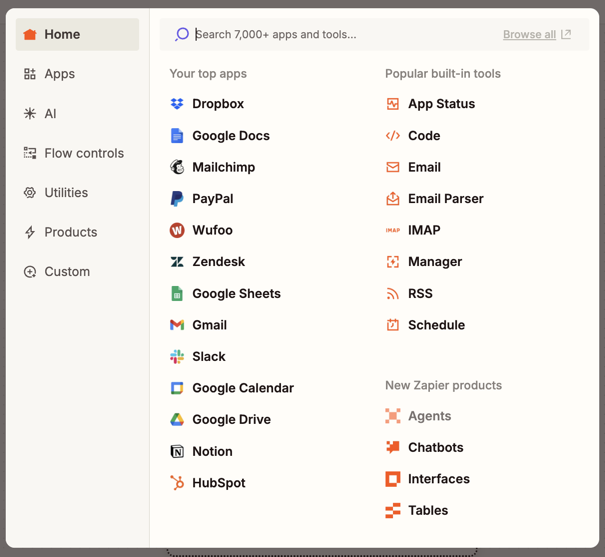The width and height of the screenshot is (605, 557).
Task: Select the App Status label
Action: click(x=442, y=104)
